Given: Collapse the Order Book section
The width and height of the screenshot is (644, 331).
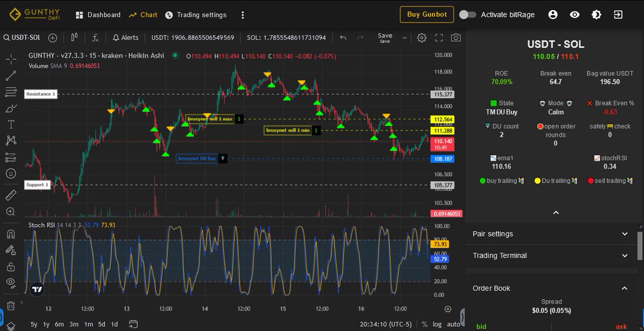Looking at the screenshot, I should (551, 288).
